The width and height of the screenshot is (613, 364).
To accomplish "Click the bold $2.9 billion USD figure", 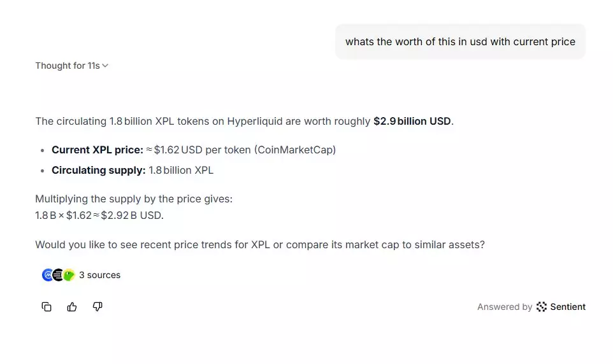I will pos(412,121).
